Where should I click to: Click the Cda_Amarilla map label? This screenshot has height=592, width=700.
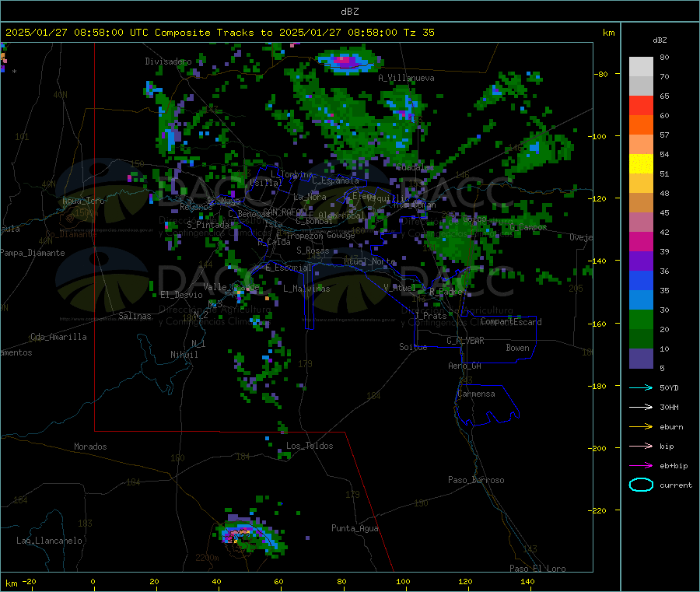pyautogui.click(x=58, y=337)
